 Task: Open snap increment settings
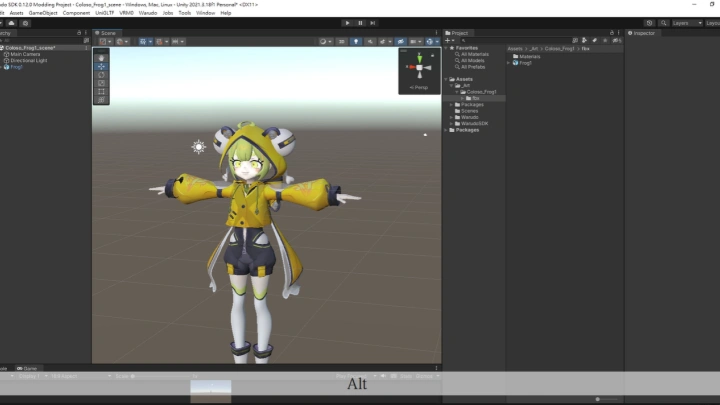178,41
